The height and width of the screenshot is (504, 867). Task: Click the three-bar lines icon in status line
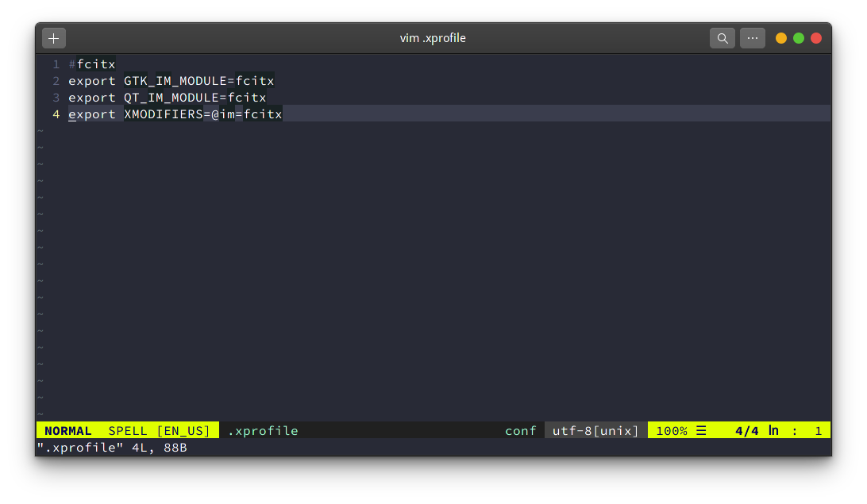(x=701, y=430)
